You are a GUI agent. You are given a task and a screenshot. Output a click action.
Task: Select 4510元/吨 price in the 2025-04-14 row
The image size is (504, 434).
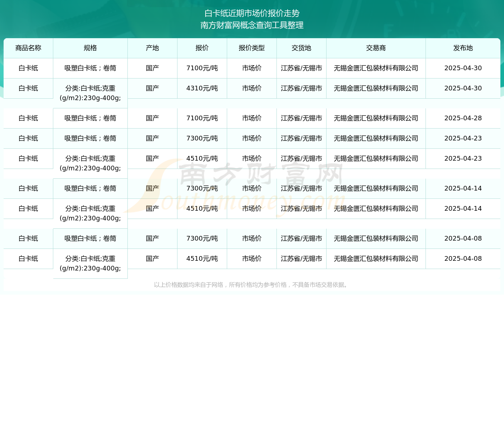[x=202, y=209]
